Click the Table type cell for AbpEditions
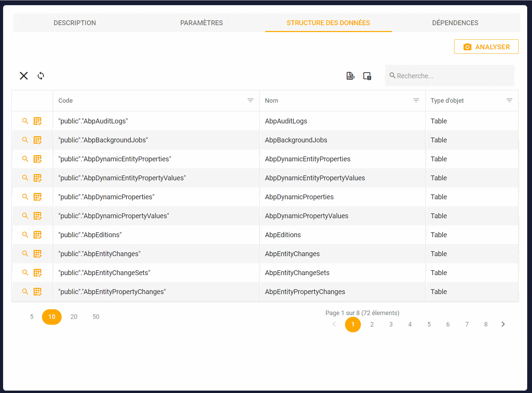This screenshot has height=393, width=532. (x=472, y=235)
